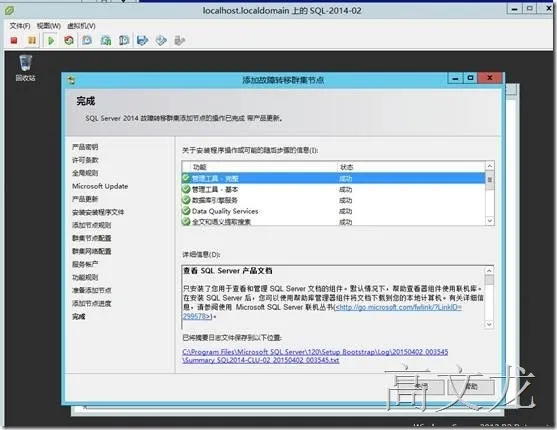This screenshot has height=430, width=557.
Task: Open the Recycle Bin desktop icon
Action: [x=25, y=68]
